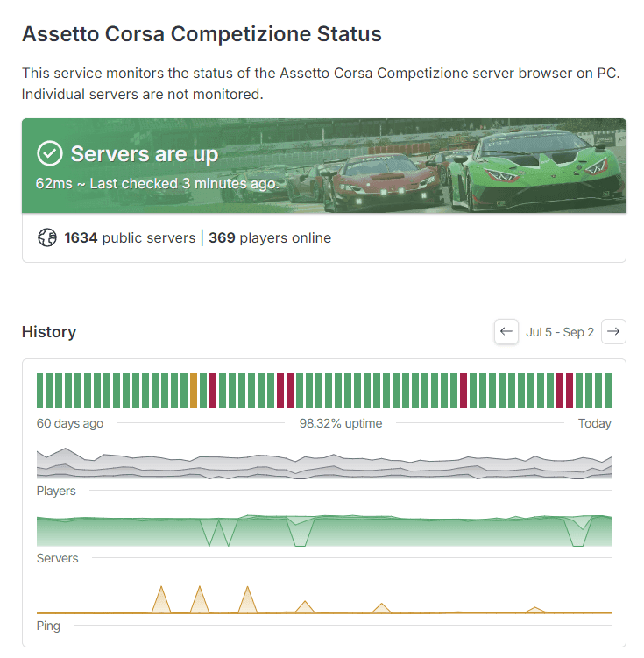Go to next history date range
This screenshot has height=658, width=644.
pyautogui.click(x=613, y=331)
